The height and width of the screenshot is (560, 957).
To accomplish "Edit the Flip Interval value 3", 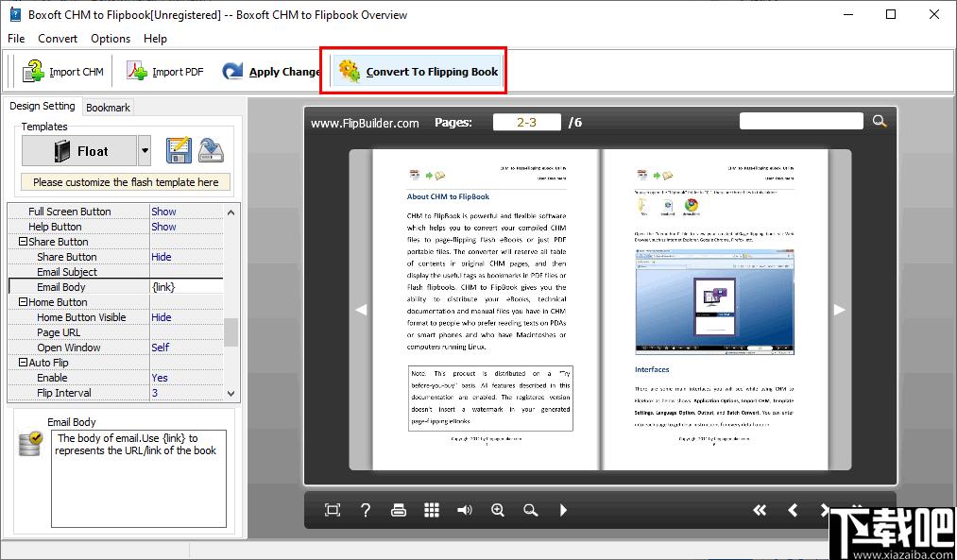I will (187, 393).
